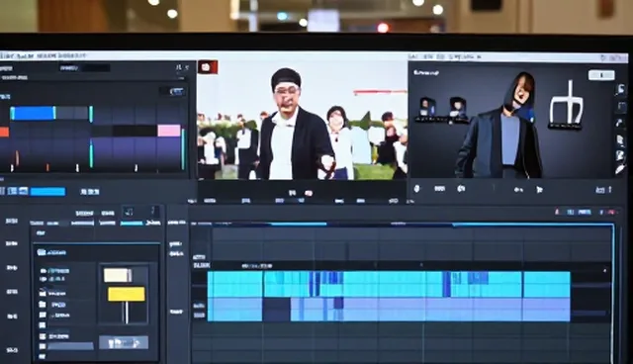Click the tall teal marker at the upper-left panel's right end
Viewport: 633px width, 364px height.
[183, 149]
